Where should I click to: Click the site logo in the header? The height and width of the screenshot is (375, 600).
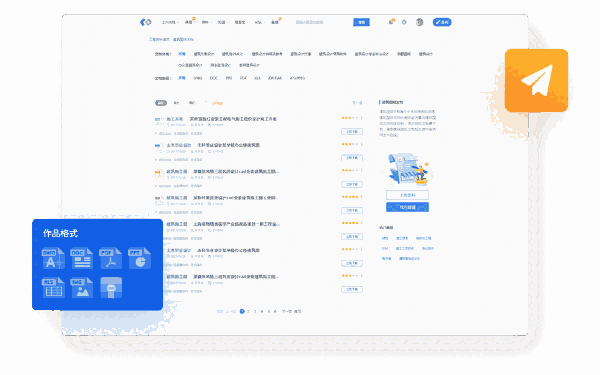[145, 22]
